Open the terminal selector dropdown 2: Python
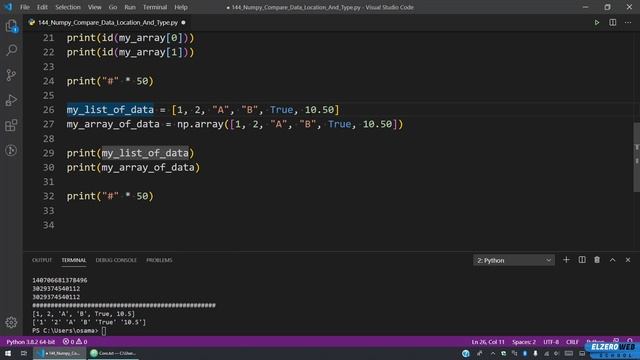 [x=514, y=260]
